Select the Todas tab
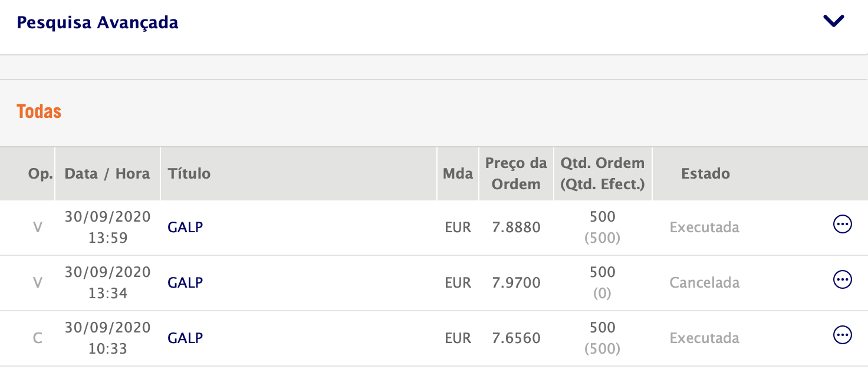 pos(39,111)
